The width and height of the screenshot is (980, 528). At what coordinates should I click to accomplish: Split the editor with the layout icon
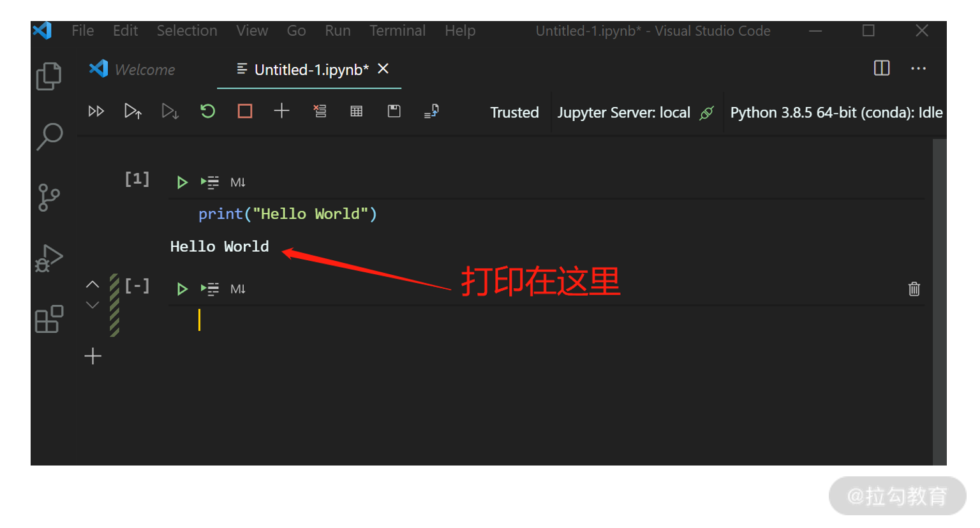pyautogui.click(x=882, y=68)
